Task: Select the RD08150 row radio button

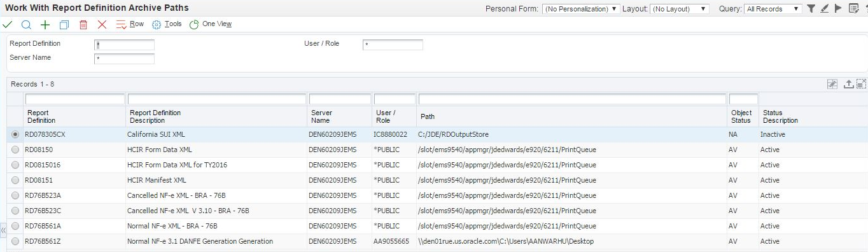Action: coord(15,150)
